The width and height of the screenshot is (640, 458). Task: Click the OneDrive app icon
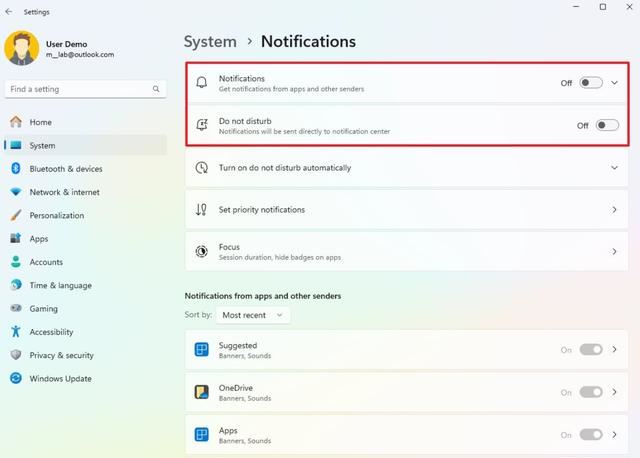[x=202, y=392]
